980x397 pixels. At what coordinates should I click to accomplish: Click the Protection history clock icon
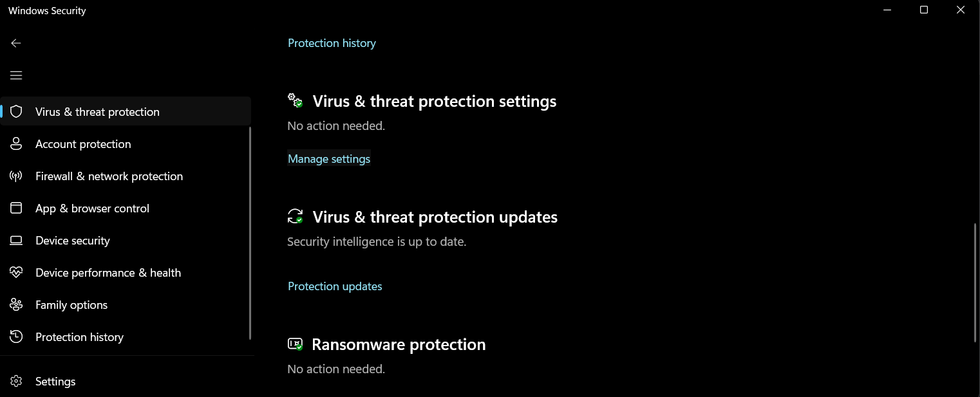pos(16,337)
